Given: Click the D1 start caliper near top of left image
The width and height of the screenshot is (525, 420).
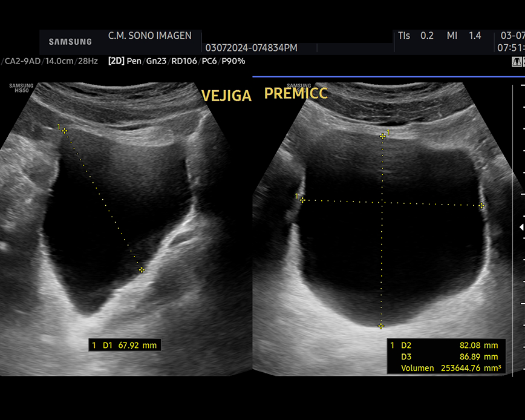Looking at the screenshot, I should pos(64,131).
